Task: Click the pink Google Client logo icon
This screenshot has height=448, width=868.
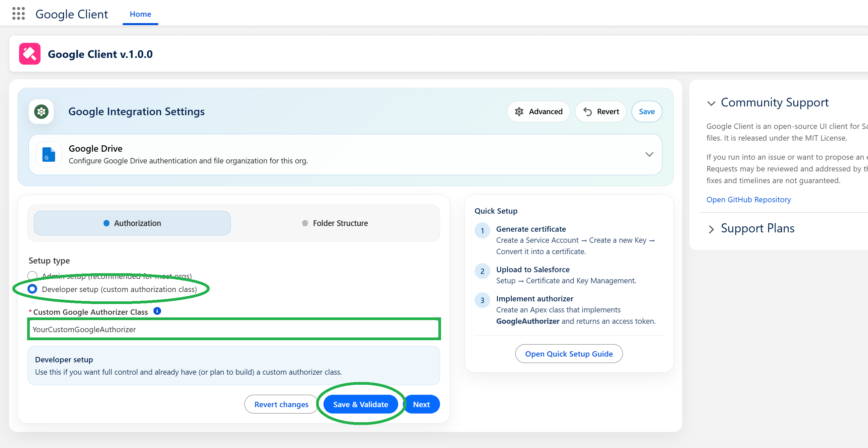Action: [30, 54]
